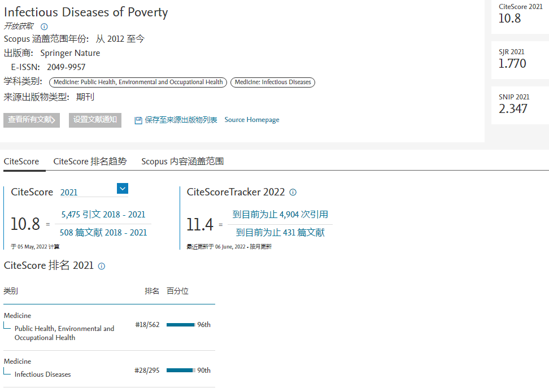Screen dimensions: 549x392
Task: Open the Source Homepage link
Action: pos(252,120)
